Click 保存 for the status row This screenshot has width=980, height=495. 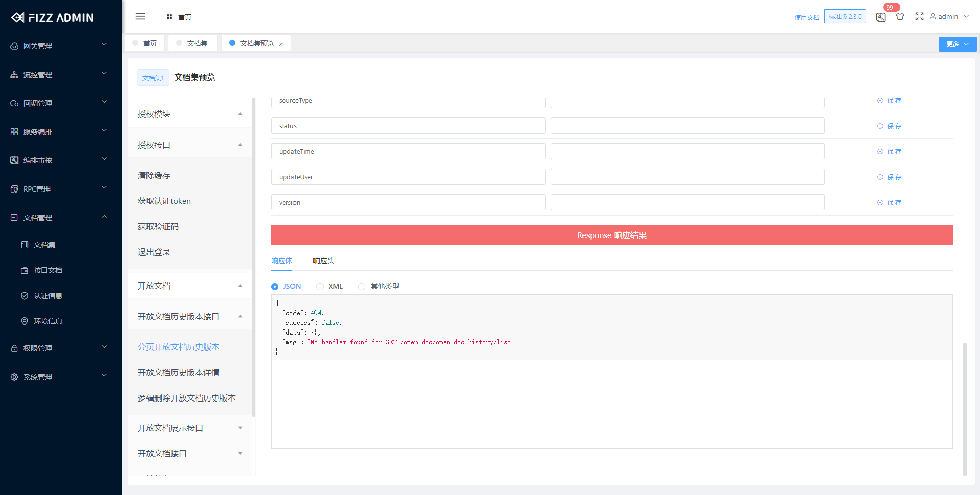point(894,126)
